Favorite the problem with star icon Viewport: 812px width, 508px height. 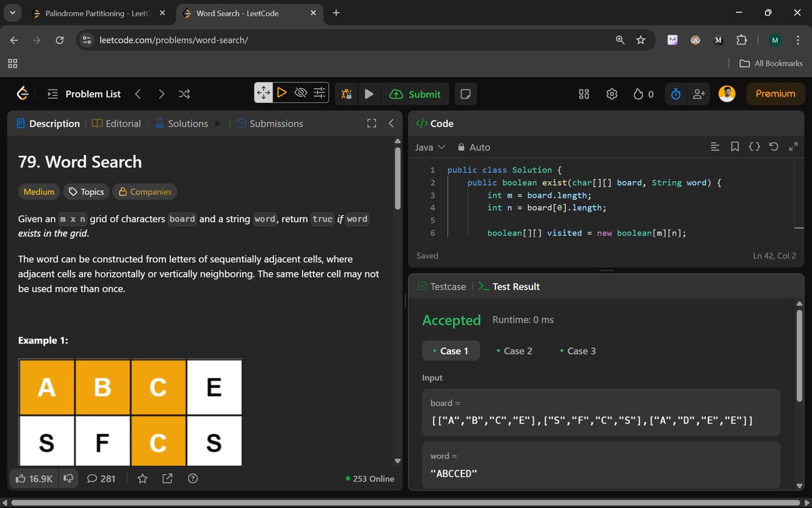pos(142,479)
